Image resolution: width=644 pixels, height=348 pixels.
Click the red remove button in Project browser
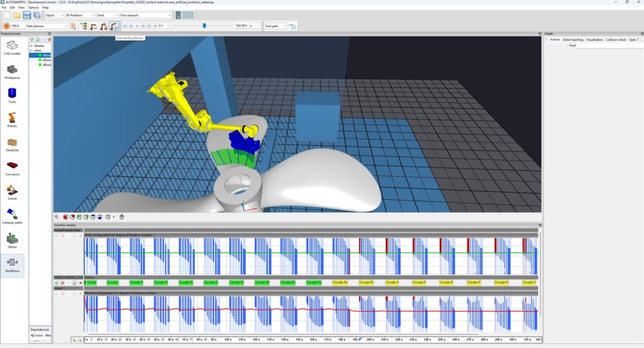49,40
